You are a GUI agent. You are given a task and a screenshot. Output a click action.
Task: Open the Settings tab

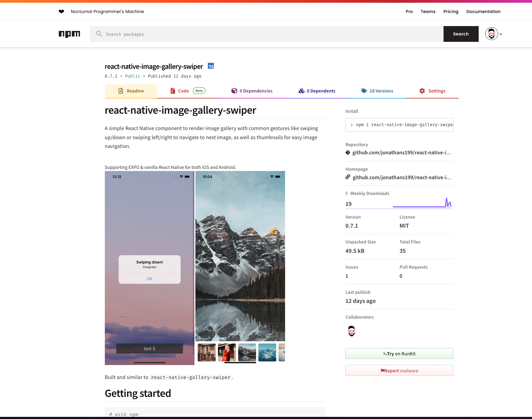[432, 91]
